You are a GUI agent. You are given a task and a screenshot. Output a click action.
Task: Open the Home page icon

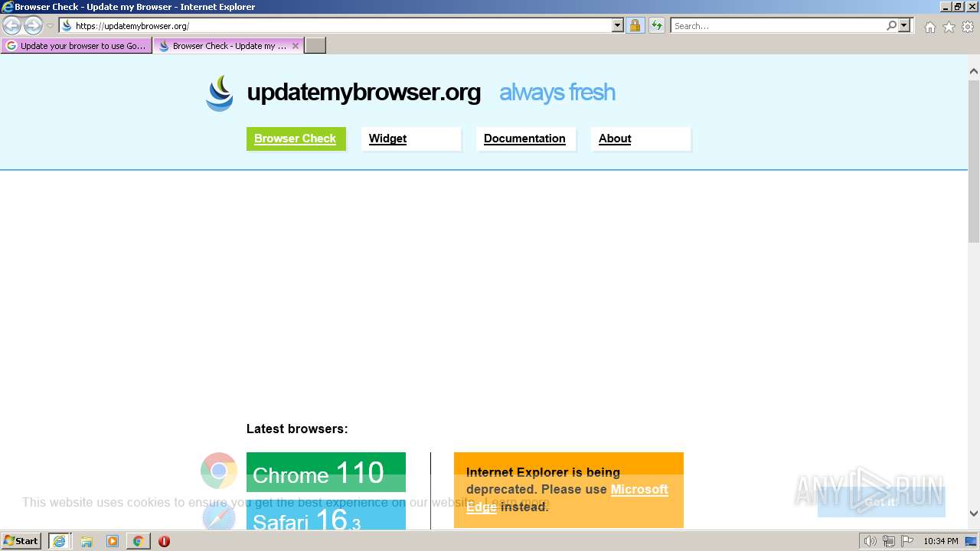[929, 27]
